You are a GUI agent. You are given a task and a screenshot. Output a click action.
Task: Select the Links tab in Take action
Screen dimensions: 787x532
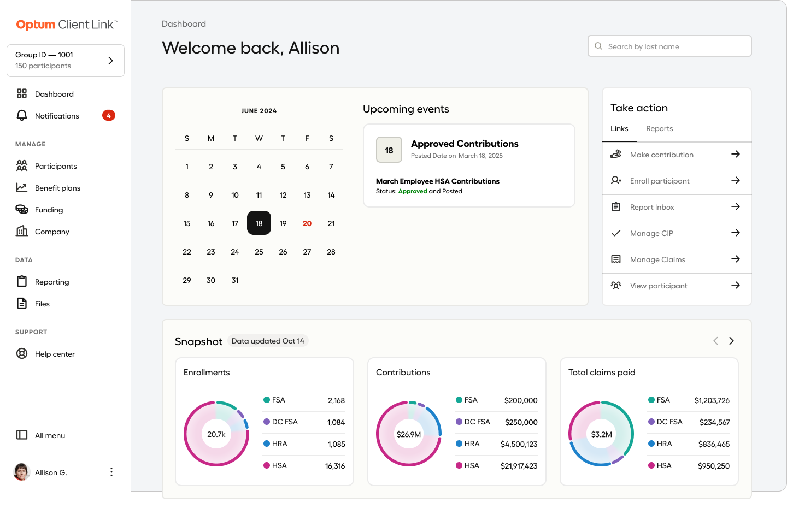[619, 129]
